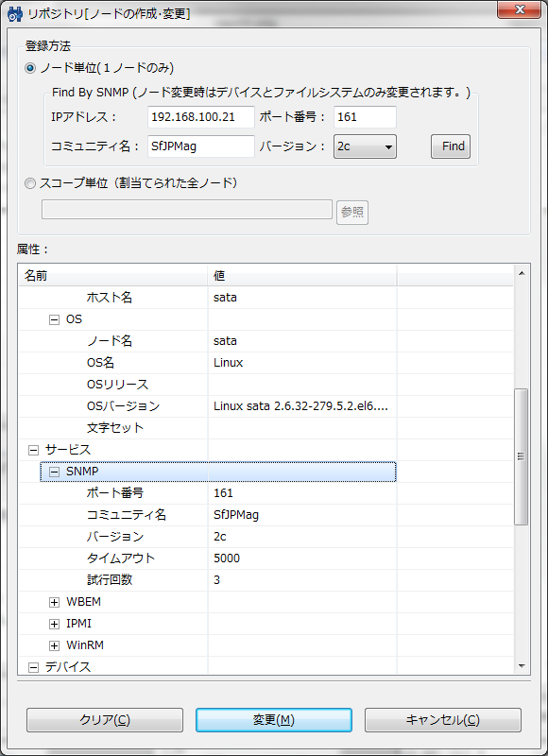Select the タイムアウト value 5000 cell
The width and height of the screenshot is (548, 756).
302,558
